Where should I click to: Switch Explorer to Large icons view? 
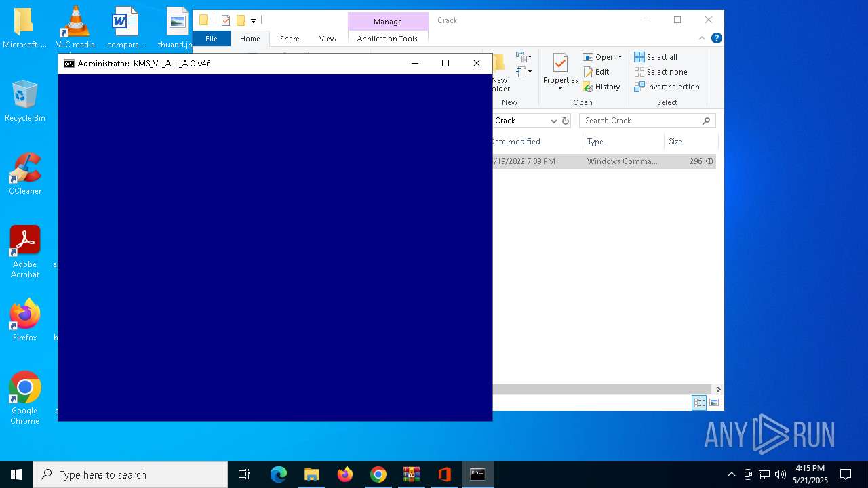[713, 403]
